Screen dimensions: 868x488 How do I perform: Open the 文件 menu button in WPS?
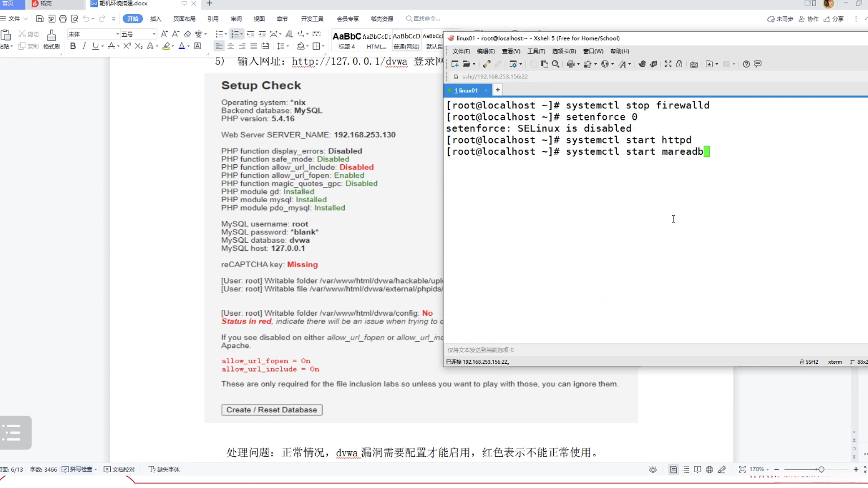point(14,19)
